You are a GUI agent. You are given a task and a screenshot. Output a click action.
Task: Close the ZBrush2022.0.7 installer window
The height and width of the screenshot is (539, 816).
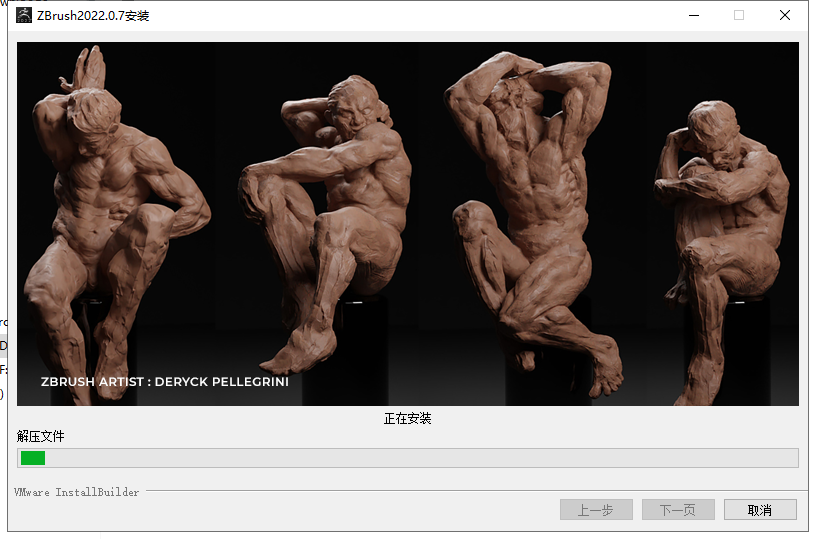click(x=785, y=15)
